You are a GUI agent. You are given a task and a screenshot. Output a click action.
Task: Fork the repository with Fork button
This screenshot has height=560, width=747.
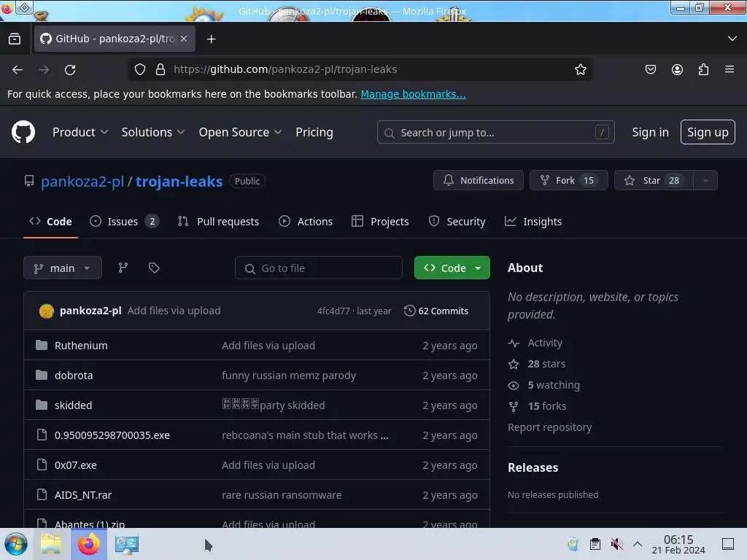click(568, 181)
